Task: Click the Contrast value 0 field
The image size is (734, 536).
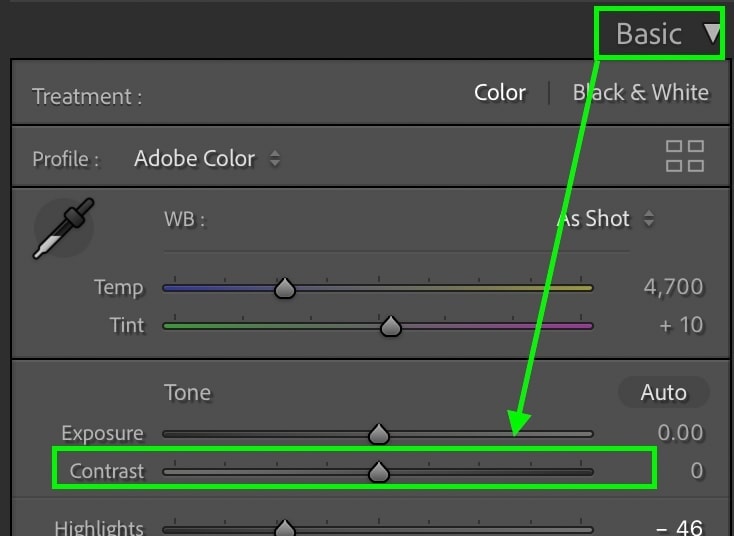Action: (697, 470)
